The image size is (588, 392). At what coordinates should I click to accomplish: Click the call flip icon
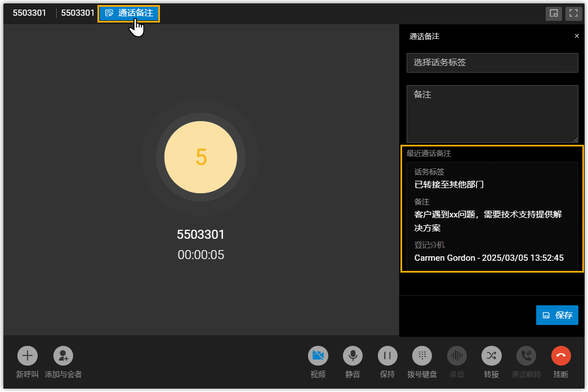526,356
